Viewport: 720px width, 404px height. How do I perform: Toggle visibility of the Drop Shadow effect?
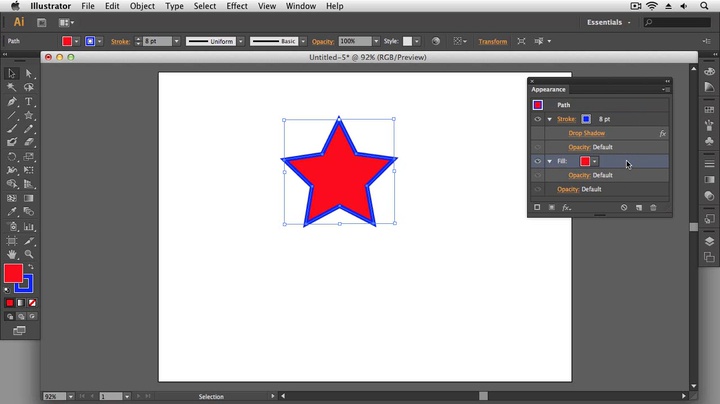pyautogui.click(x=537, y=133)
